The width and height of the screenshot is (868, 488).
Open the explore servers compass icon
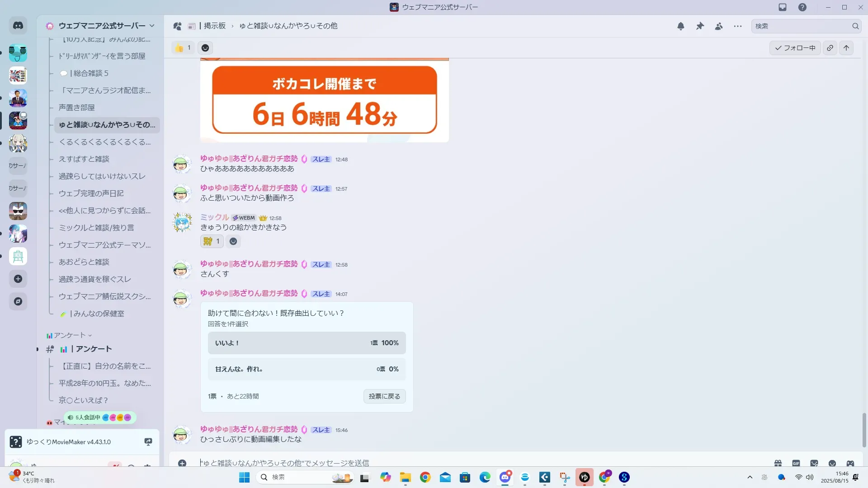click(18, 301)
